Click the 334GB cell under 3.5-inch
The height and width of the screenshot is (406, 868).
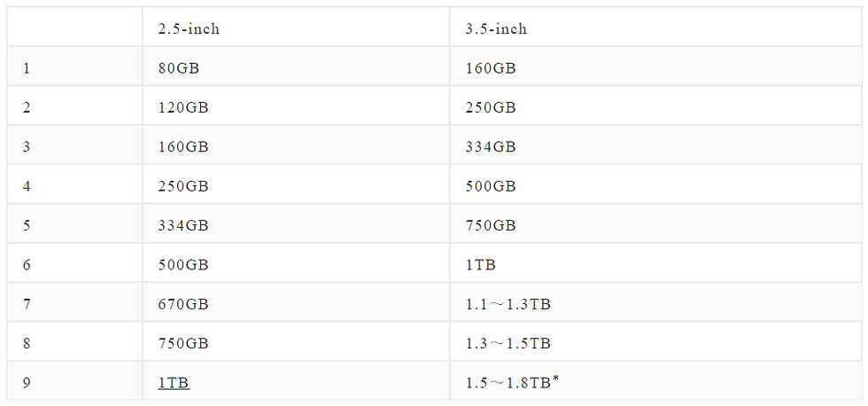tap(655, 145)
